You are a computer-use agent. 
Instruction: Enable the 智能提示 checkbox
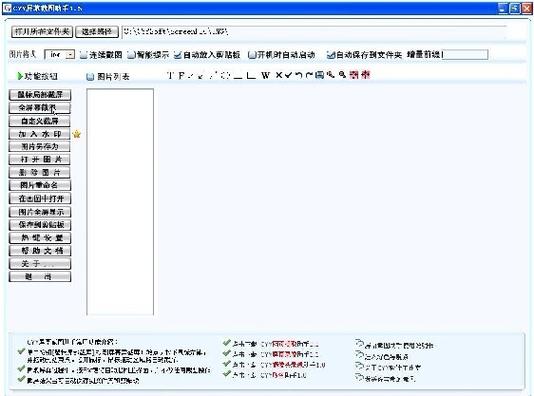(131, 55)
